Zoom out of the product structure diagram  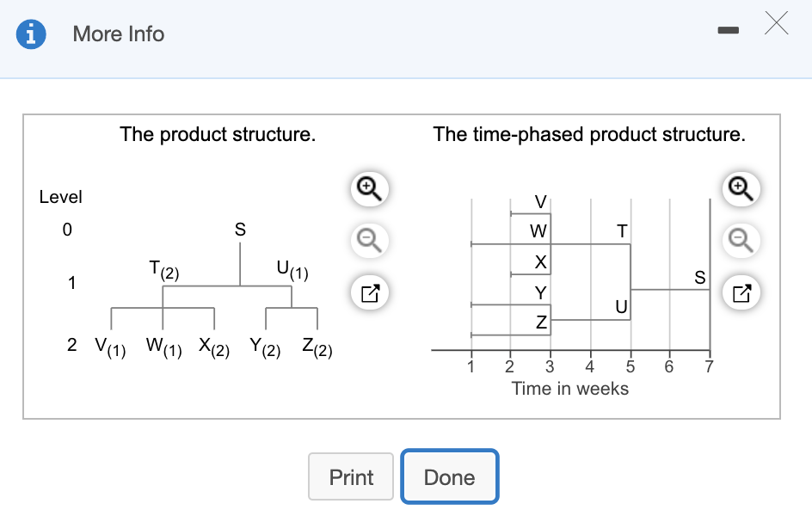click(x=368, y=240)
